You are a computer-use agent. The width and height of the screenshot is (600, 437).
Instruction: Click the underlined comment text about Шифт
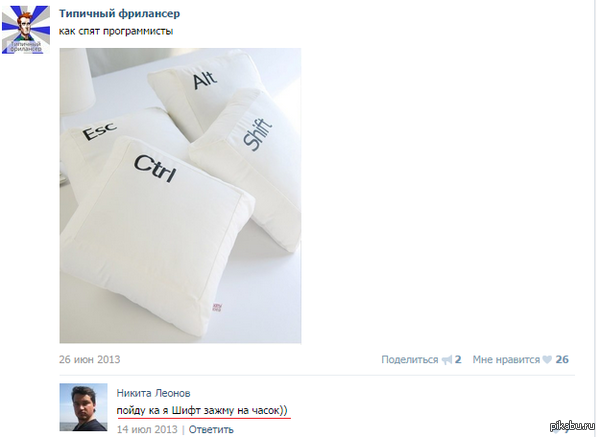[x=202, y=411]
